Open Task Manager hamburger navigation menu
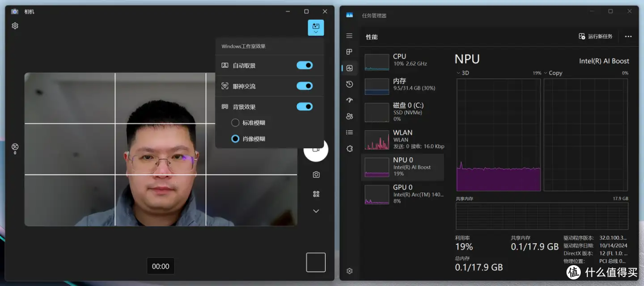Screen dimensions: 644x286 pyautogui.click(x=349, y=36)
